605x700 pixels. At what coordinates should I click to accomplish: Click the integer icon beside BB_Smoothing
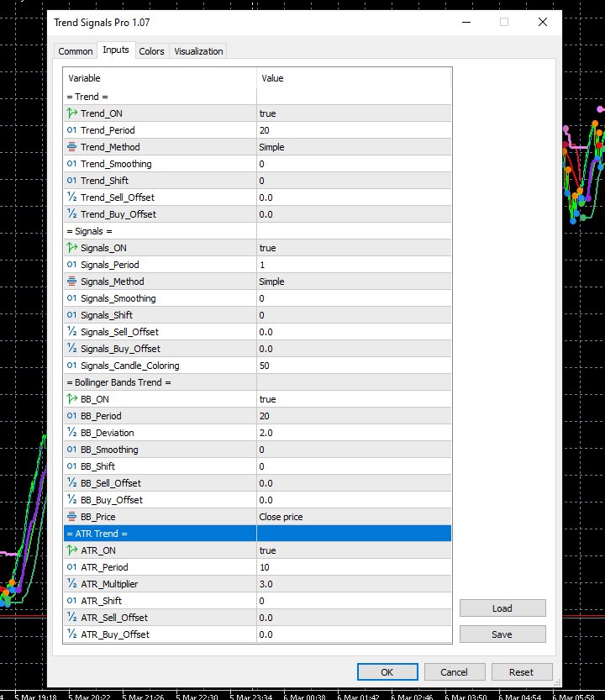[x=72, y=450]
